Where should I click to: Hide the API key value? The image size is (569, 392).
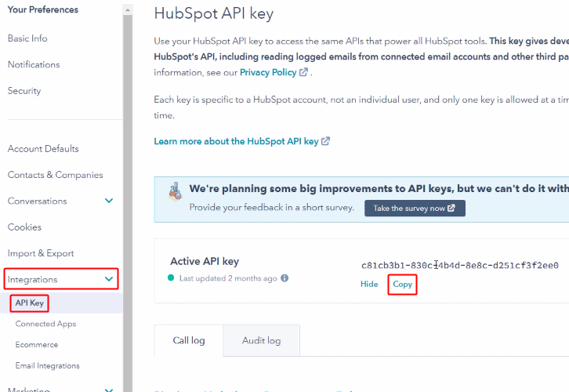(369, 284)
